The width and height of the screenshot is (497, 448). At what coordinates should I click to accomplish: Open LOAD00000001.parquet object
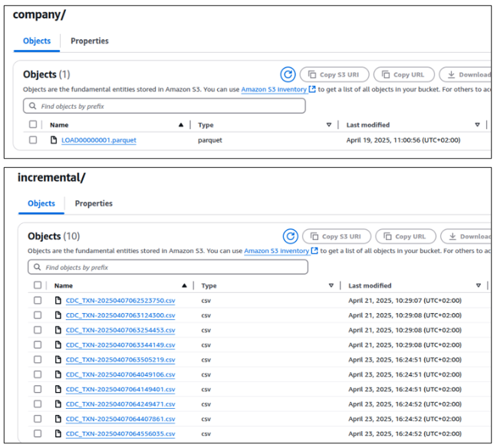click(x=99, y=140)
